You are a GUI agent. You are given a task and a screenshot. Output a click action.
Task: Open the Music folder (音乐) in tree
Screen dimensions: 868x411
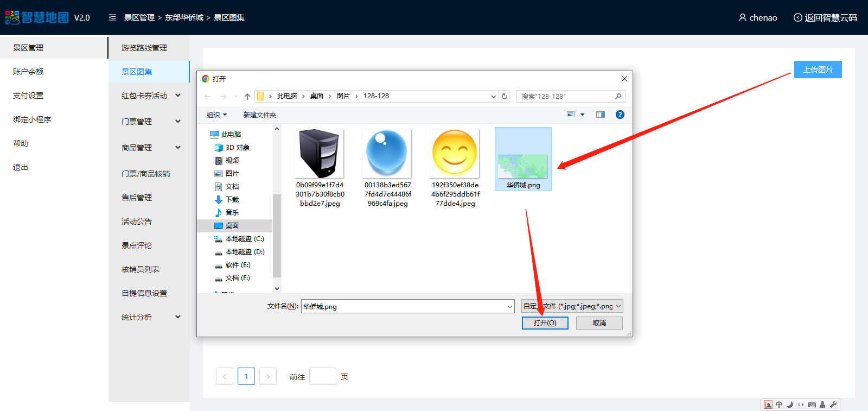(232, 213)
